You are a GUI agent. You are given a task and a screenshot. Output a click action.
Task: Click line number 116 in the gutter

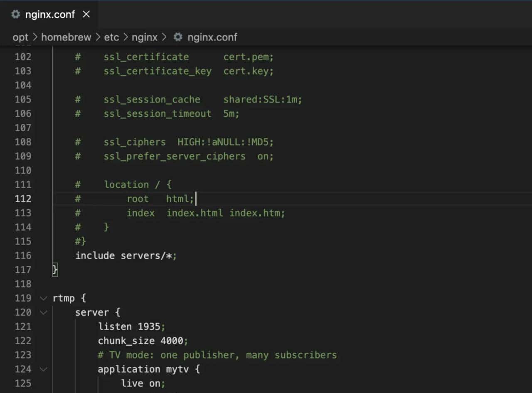[23, 255]
